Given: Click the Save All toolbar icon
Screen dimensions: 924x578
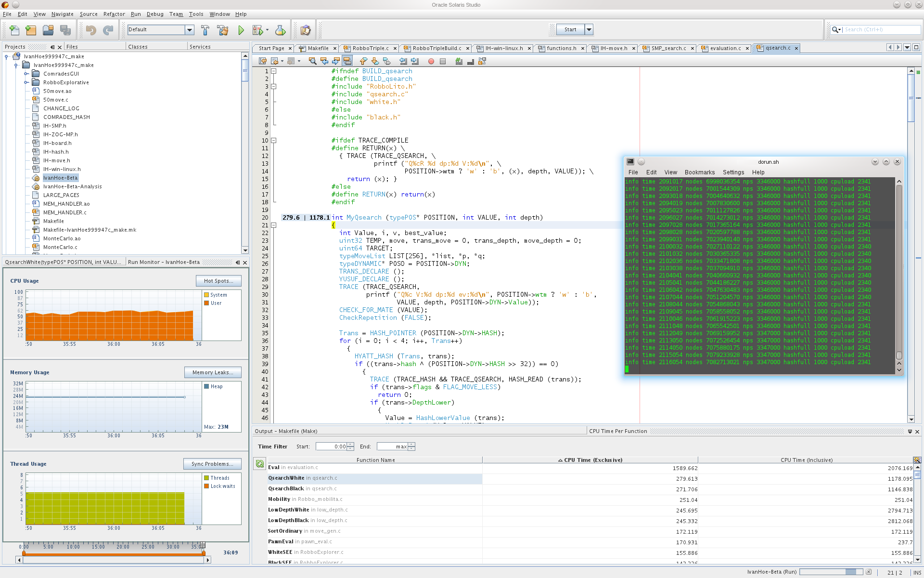Looking at the screenshot, I should (x=65, y=30).
